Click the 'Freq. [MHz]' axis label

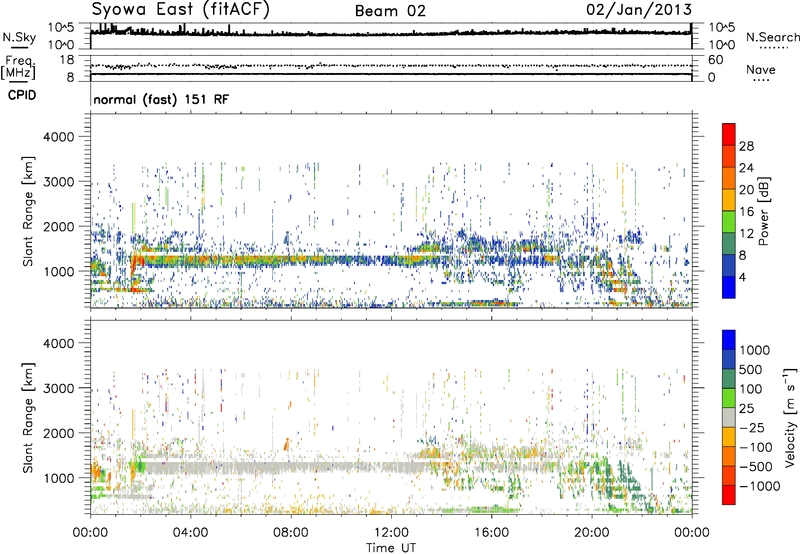18,67
